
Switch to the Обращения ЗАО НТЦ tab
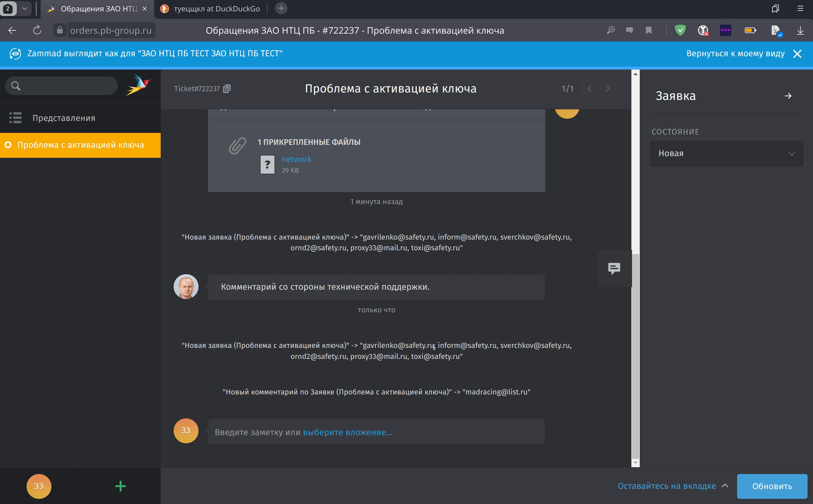(x=97, y=9)
